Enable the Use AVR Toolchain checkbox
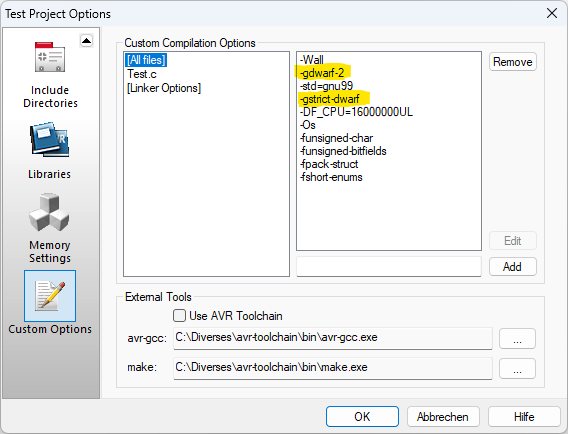Screen dimensions: 568x434 179,316
